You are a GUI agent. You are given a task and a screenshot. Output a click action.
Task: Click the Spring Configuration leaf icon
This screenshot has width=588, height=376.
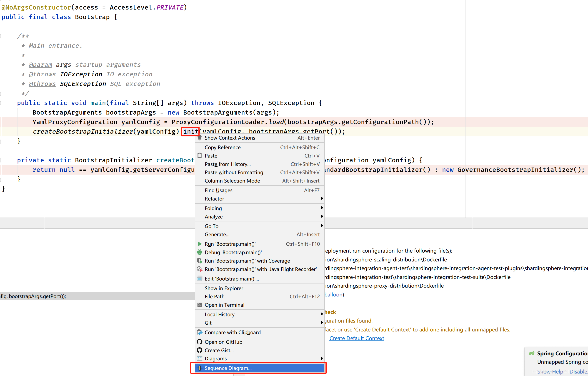(x=531, y=353)
